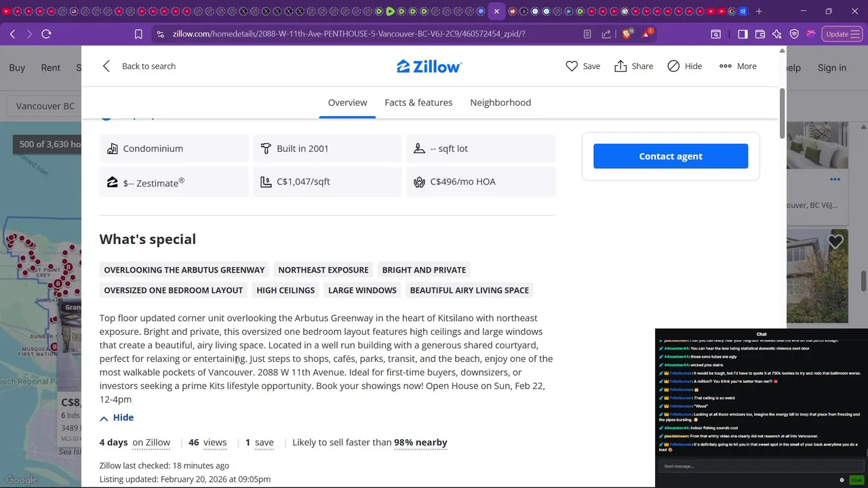Select OVERLOOKING THE ARBUTUS GREENWAY tag

(x=184, y=270)
